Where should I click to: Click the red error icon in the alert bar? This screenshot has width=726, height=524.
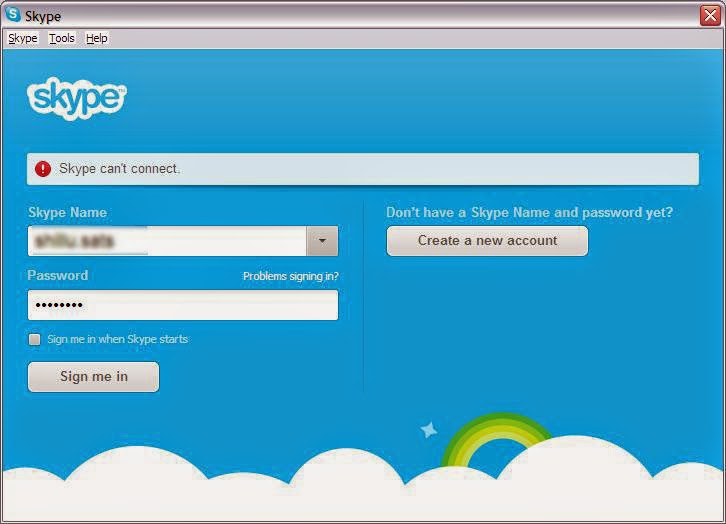click(x=43, y=169)
